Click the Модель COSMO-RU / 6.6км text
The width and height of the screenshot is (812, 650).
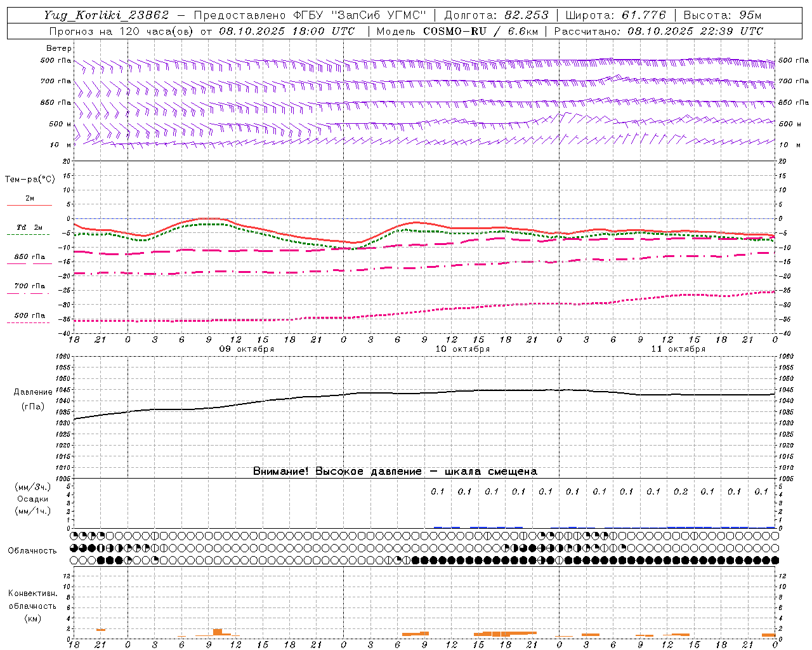457,31
